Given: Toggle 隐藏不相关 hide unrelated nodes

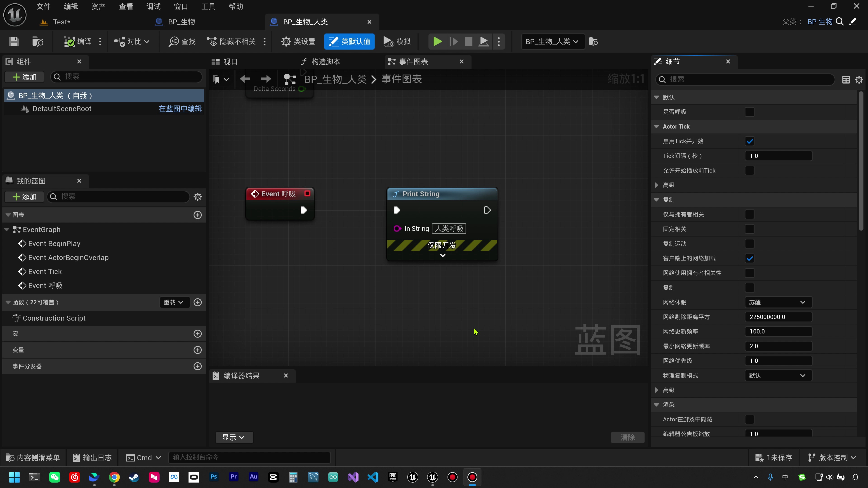Looking at the screenshot, I should pos(231,41).
